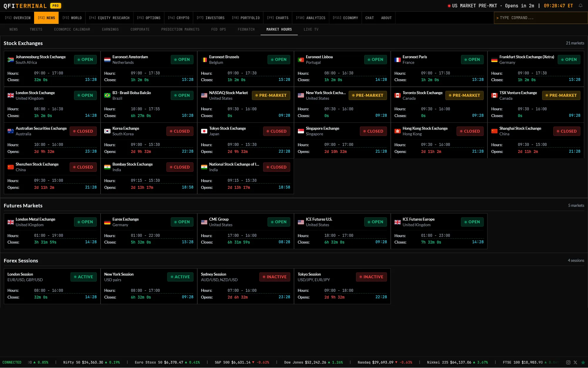Image resolution: width=588 pixels, height=368 pixels.
Task: Click the South Africa flag on Johannesburg Stock Exchange
Action: 11,60
